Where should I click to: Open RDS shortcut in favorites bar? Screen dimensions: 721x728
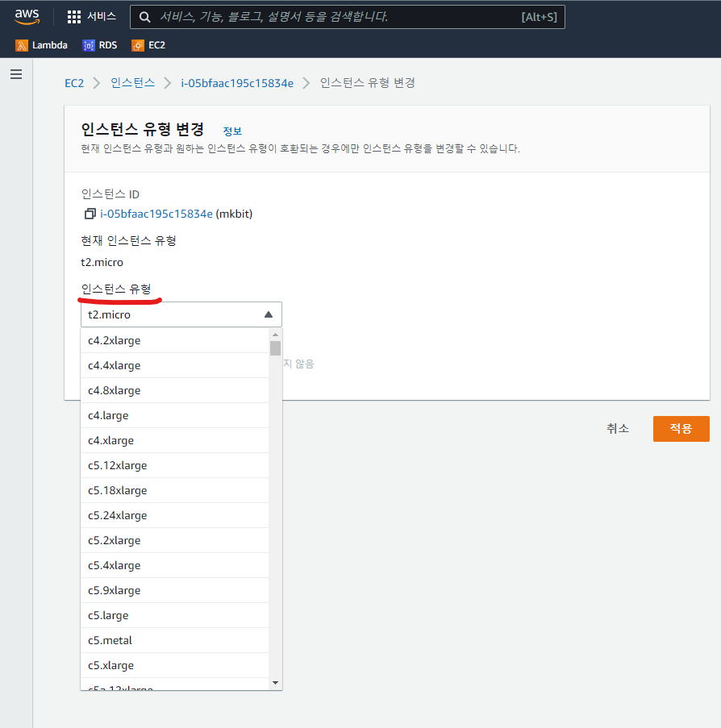click(x=100, y=45)
